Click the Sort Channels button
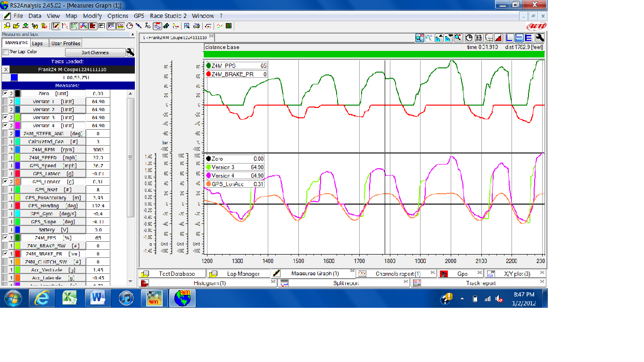 pos(95,52)
